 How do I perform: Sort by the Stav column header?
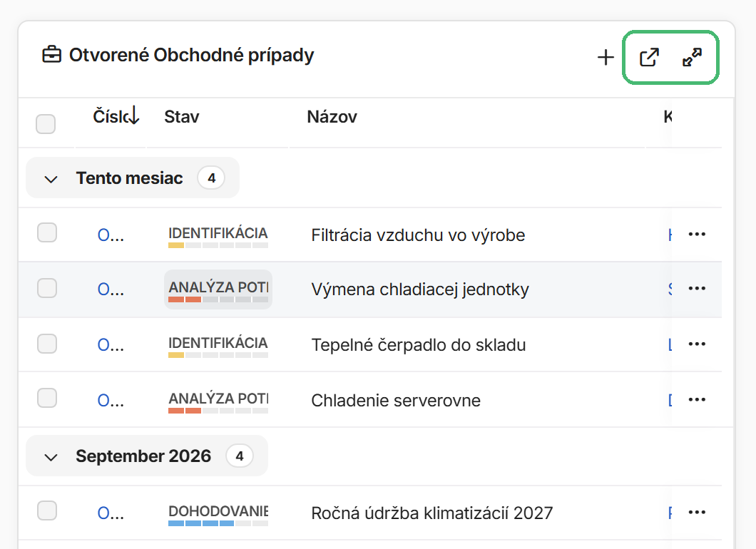[181, 117]
